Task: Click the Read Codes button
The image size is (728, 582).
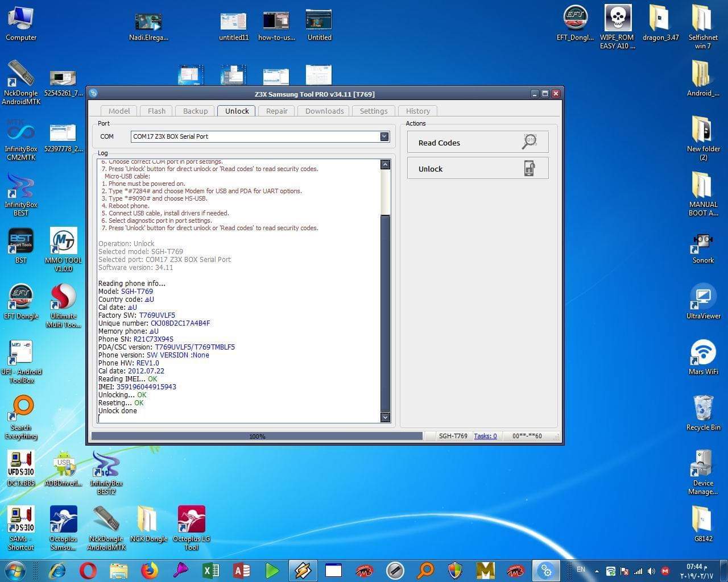Action: pos(478,142)
